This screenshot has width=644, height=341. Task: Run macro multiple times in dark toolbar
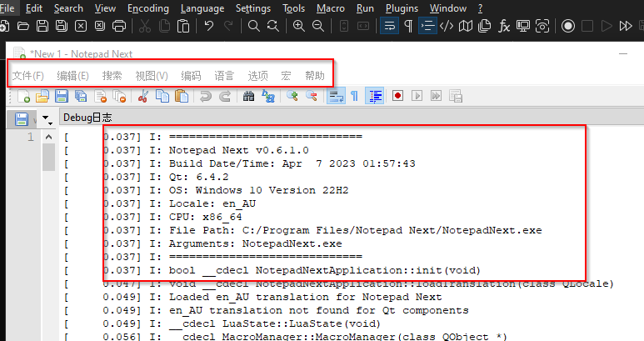click(626, 27)
